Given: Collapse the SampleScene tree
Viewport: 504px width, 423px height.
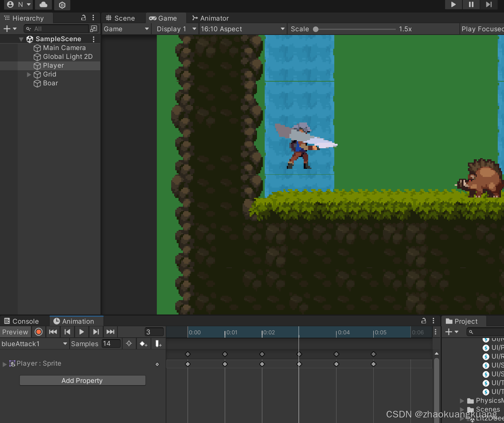Looking at the screenshot, I should [x=21, y=39].
